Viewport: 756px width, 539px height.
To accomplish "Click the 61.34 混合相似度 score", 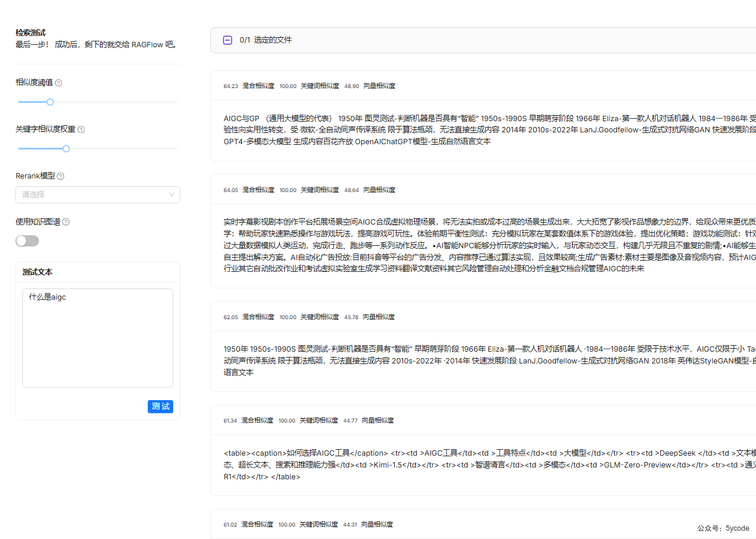I will coord(248,420).
